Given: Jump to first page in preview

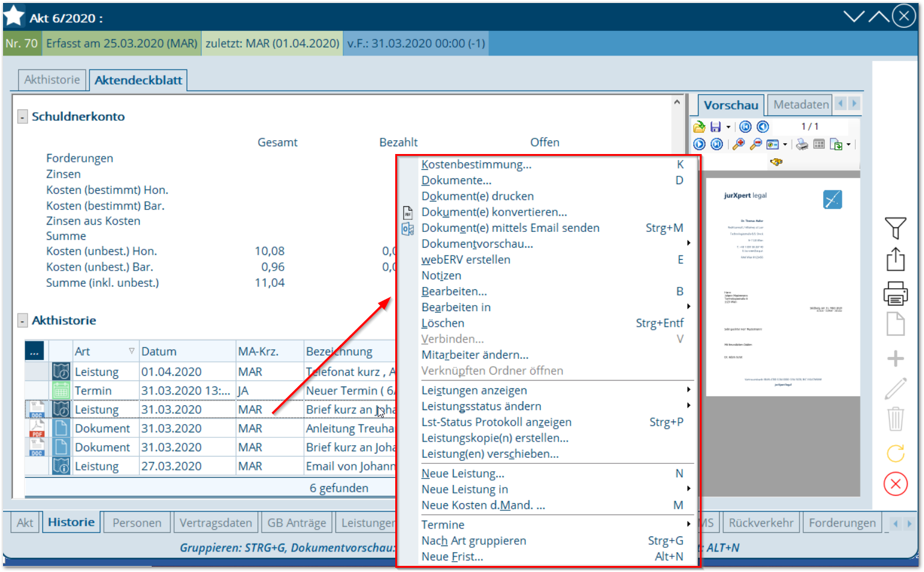Looking at the screenshot, I should [x=746, y=127].
